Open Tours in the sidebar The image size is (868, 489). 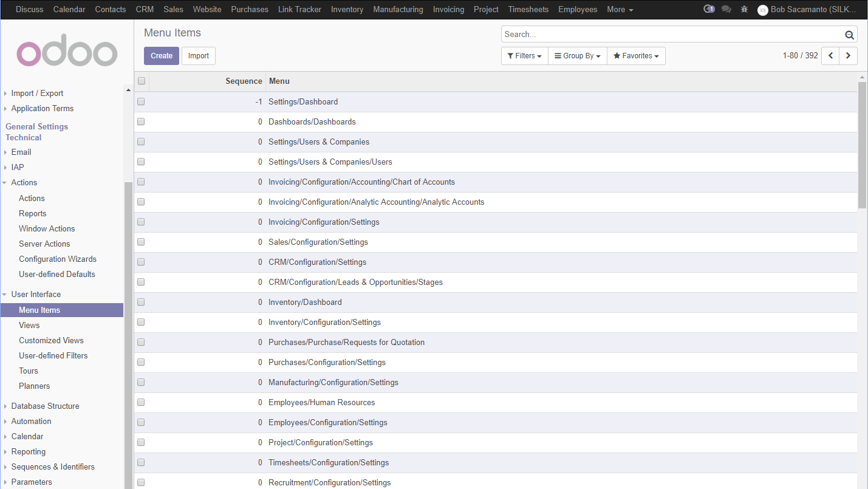point(29,371)
